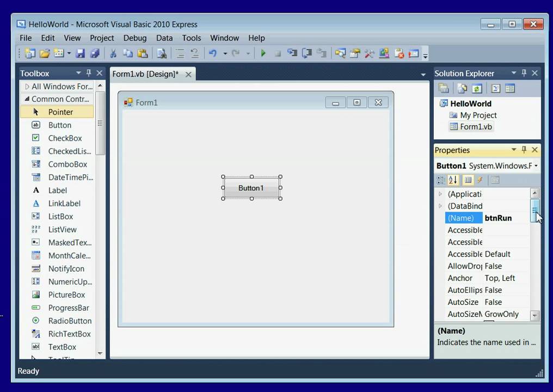Click the Find in Files icon
Screen dimensions: 553x392
tap(162, 53)
